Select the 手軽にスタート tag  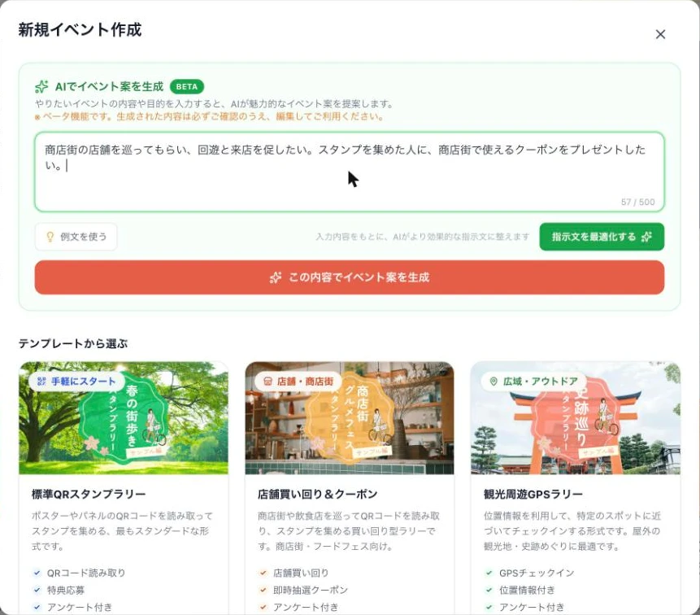pos(76,382)
